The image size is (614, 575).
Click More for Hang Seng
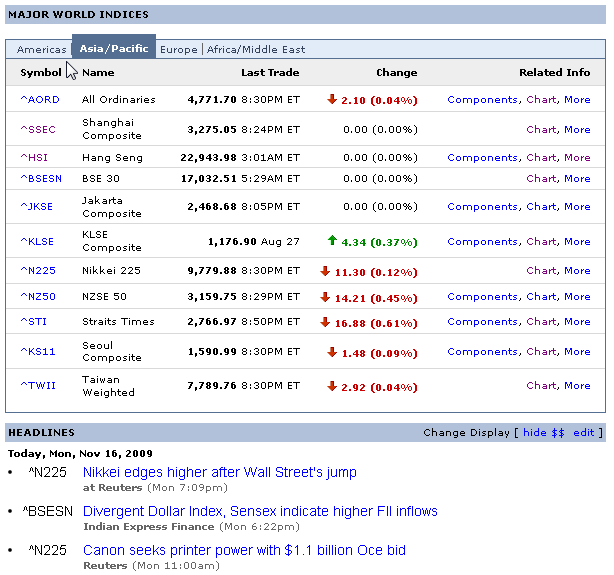(x=577, y=158)
